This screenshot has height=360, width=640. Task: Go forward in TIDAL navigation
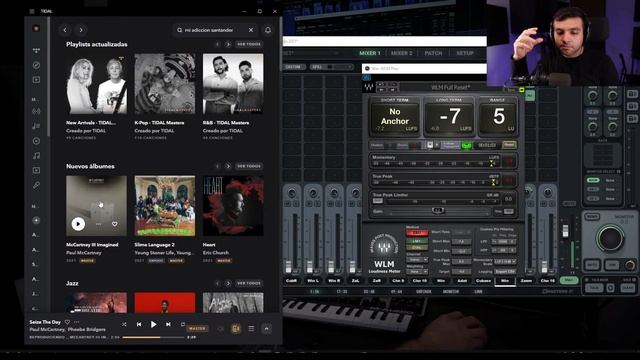click(x=81, y=30)
